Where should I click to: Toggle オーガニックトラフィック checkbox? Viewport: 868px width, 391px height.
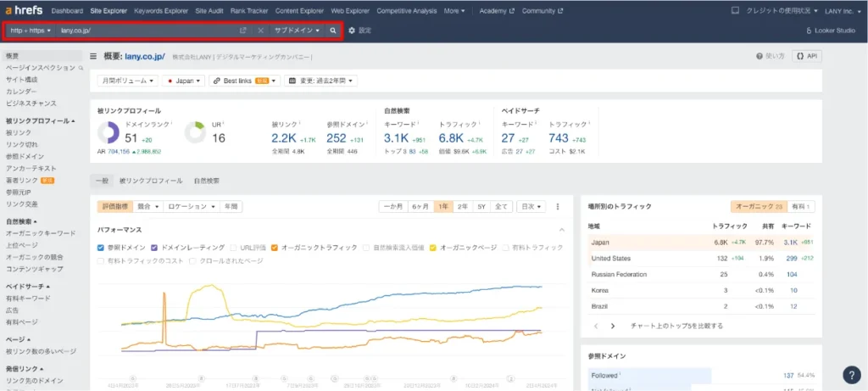pos(274,248)
